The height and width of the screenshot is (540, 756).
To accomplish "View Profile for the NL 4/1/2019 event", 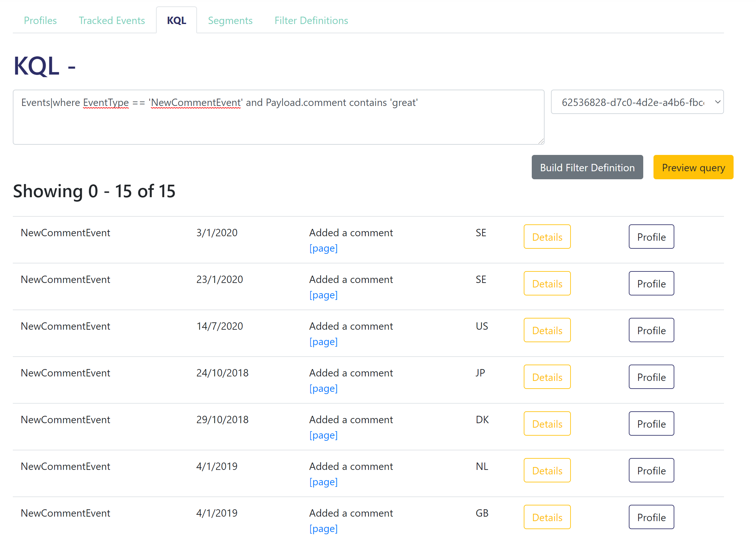I will point(651,471).
